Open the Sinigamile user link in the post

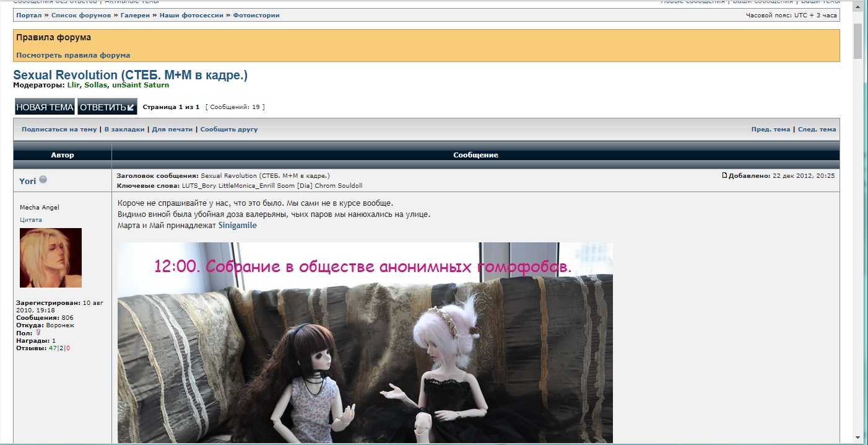coord(238,226)
